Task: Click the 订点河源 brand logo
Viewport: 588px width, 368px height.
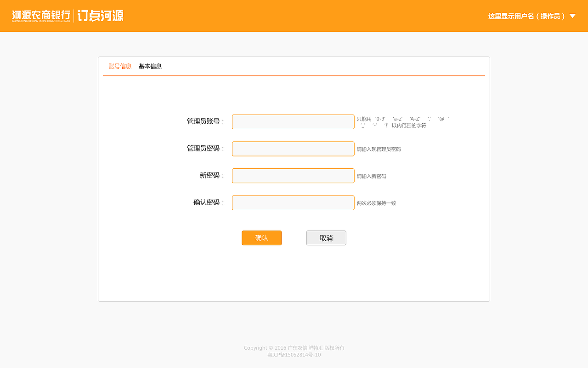Action: point(100,16)
